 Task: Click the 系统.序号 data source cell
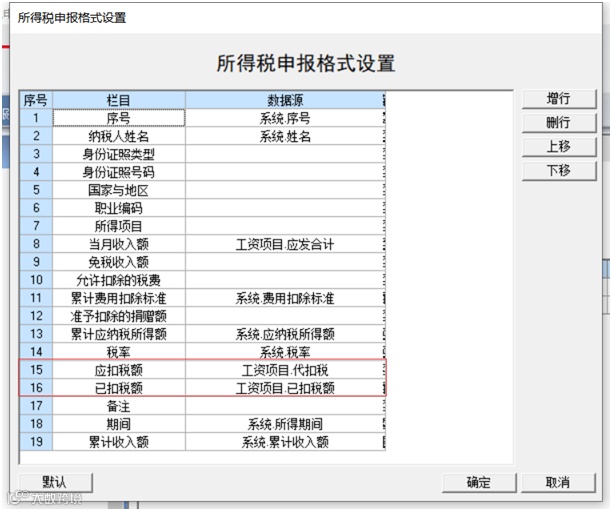pyautogui.click(x=285, y=118)
